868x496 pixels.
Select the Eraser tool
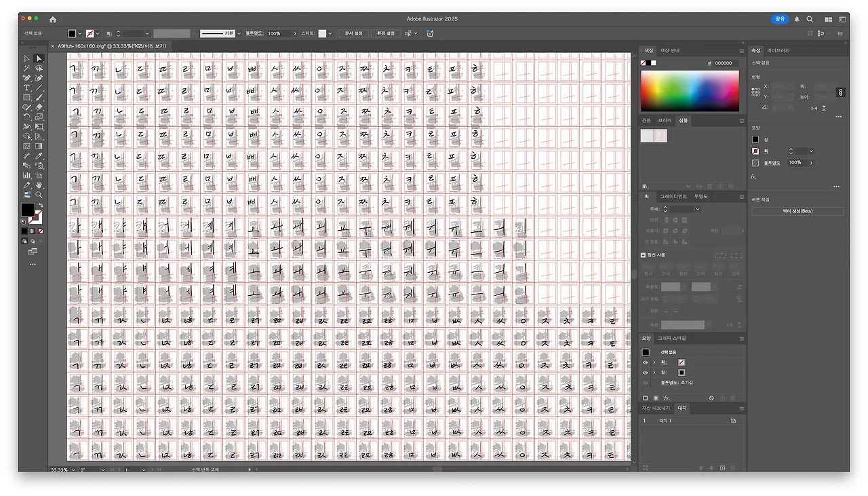[x=39, y=107]
